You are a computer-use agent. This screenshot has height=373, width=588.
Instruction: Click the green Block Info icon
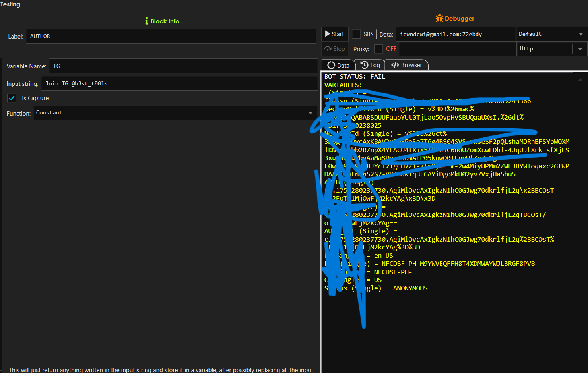click(147, 21)
